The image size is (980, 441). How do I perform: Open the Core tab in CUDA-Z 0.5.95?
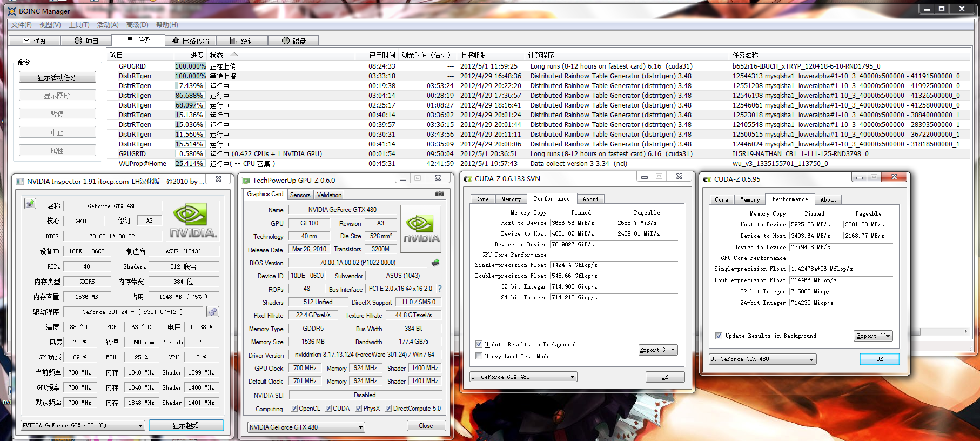[721, 199]
